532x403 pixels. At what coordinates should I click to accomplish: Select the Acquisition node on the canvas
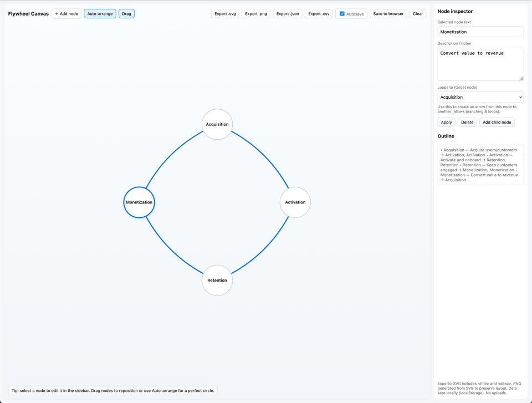(x=217, y=124)
